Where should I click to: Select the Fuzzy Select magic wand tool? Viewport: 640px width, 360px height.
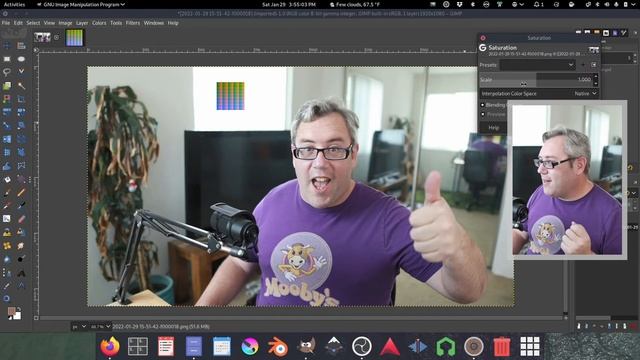[21, 86]
